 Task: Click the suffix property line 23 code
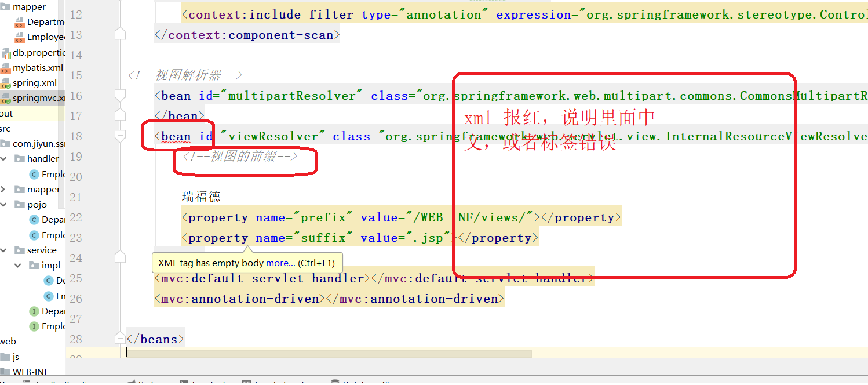[360, 238]
